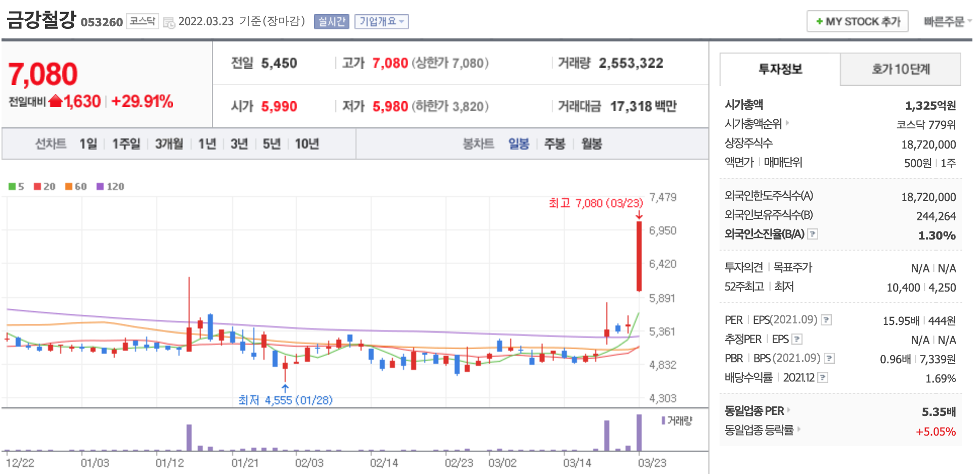
Task: Click the 외국인소진율 value 1.30%
Action: click(x=937, y=235)
